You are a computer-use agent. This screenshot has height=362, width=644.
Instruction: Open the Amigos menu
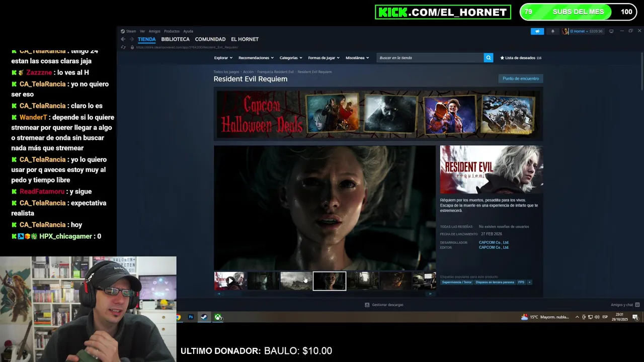click(154, 31)
